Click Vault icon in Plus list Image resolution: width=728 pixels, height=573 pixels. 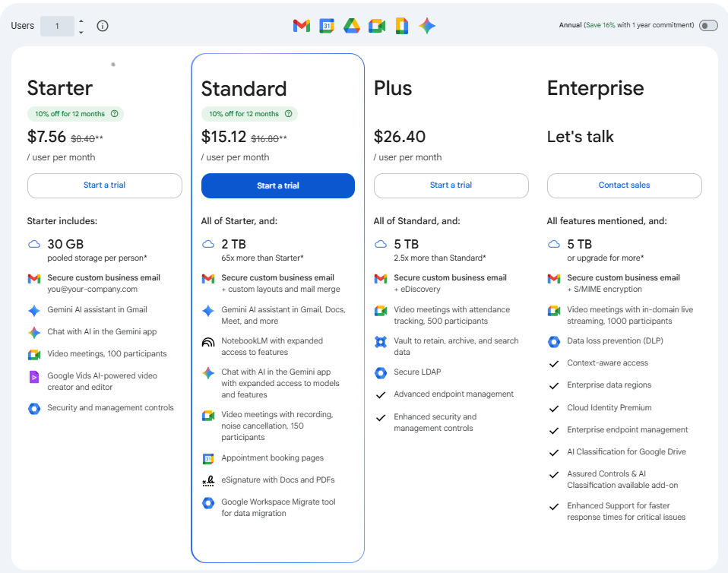click(381, 342)
